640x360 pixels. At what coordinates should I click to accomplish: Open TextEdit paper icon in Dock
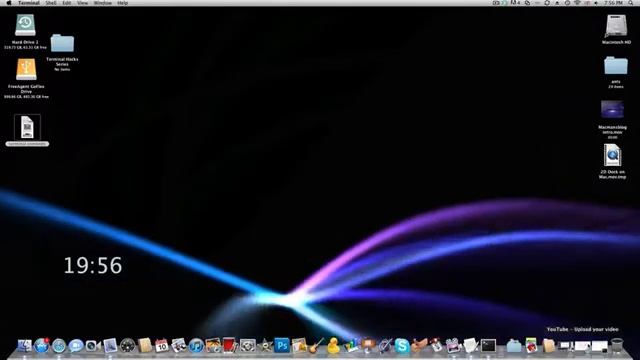(470, 346)
